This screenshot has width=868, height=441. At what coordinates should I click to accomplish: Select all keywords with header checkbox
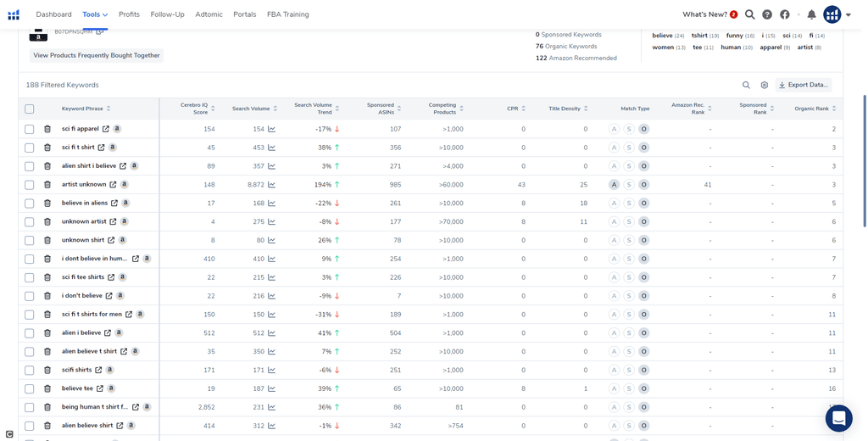pyautogui.click(x=30, y=109)
